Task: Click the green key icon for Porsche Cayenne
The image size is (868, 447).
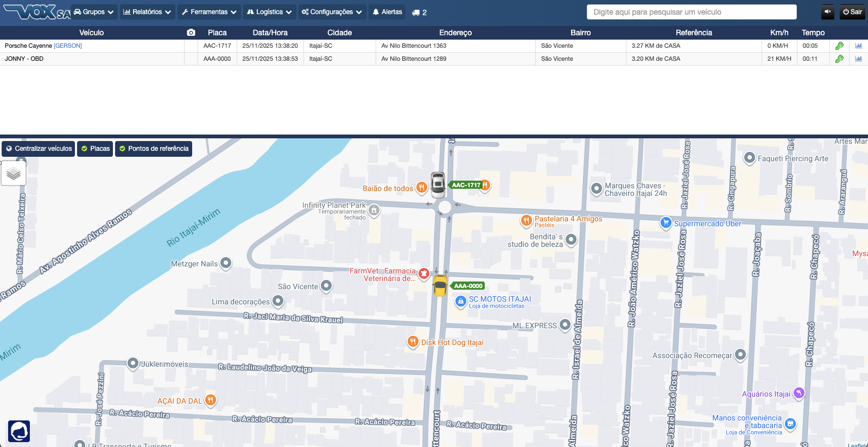Action: tap(839, 46)
